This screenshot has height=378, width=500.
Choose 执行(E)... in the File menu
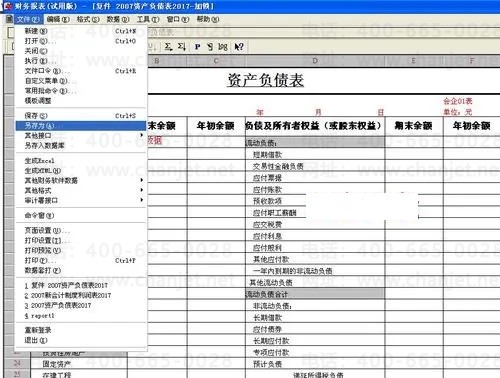(x=81, y=61)
